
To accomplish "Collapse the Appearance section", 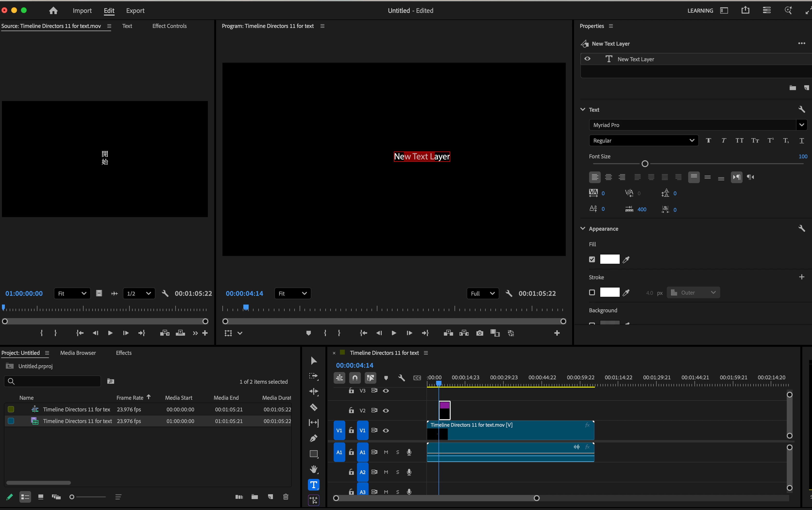I will click(583, 228).
